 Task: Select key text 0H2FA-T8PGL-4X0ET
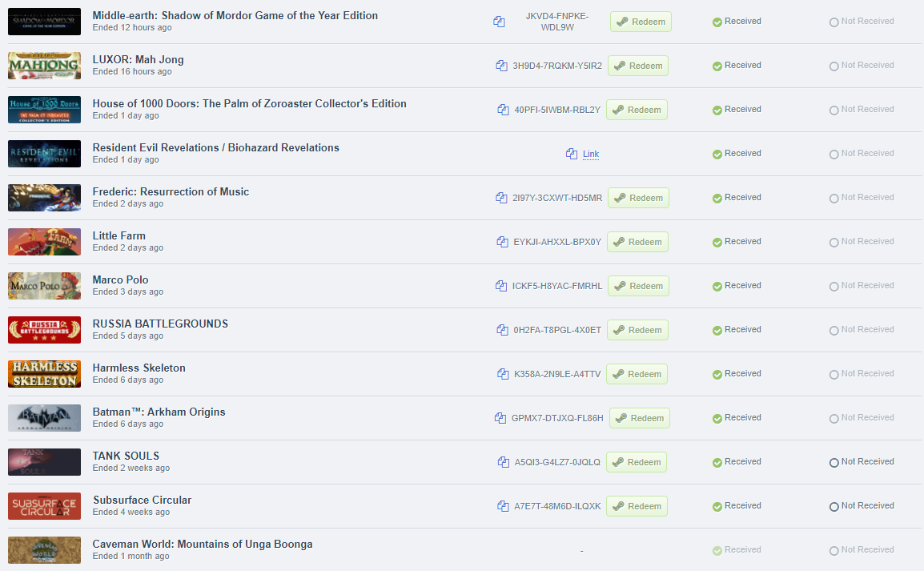coord(557,330)
